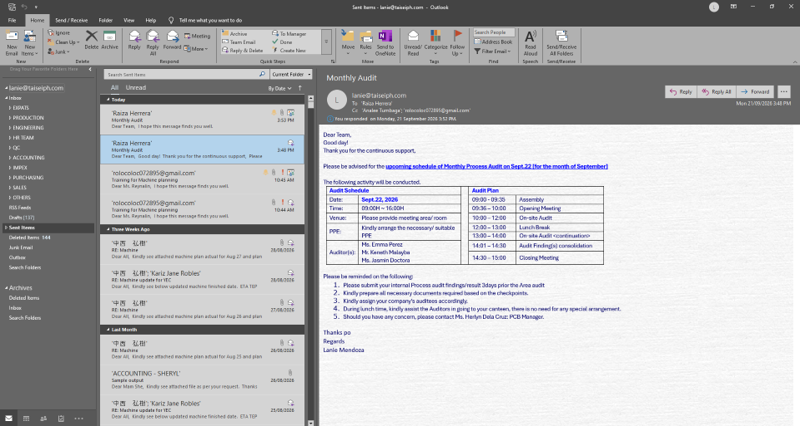
Task: Open the Categorize color menu
Action: pyautogui.click(x=435, y=43)
